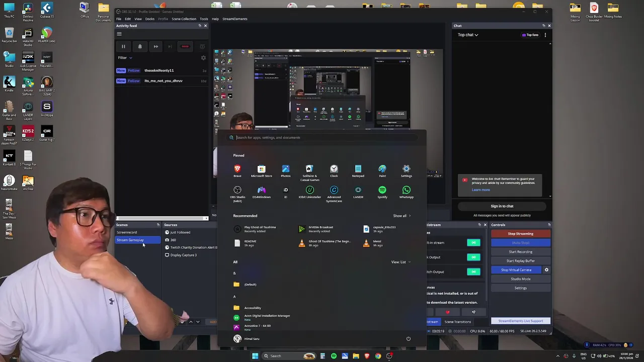Open Docks menu in OBS

click(150, 19)
